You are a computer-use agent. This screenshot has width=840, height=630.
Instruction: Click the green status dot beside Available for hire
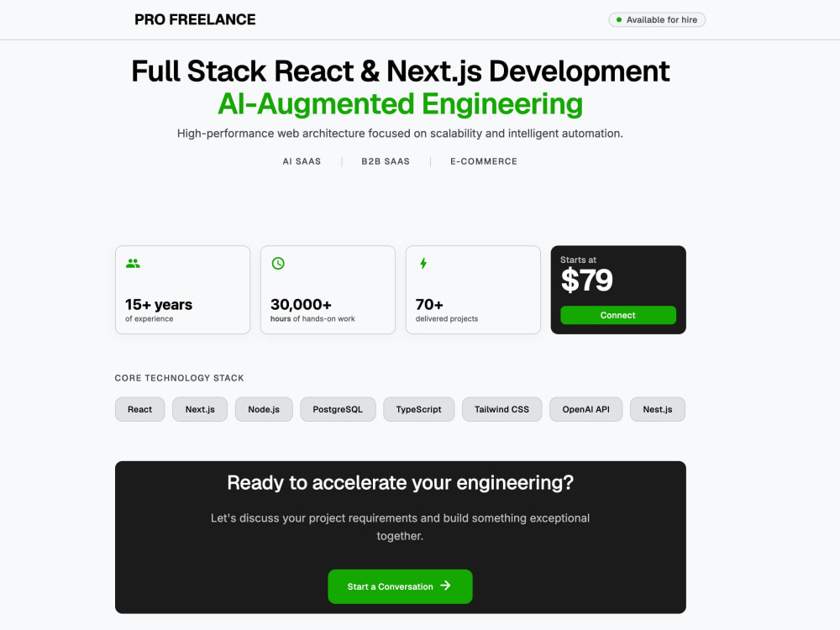click(619, 20)
